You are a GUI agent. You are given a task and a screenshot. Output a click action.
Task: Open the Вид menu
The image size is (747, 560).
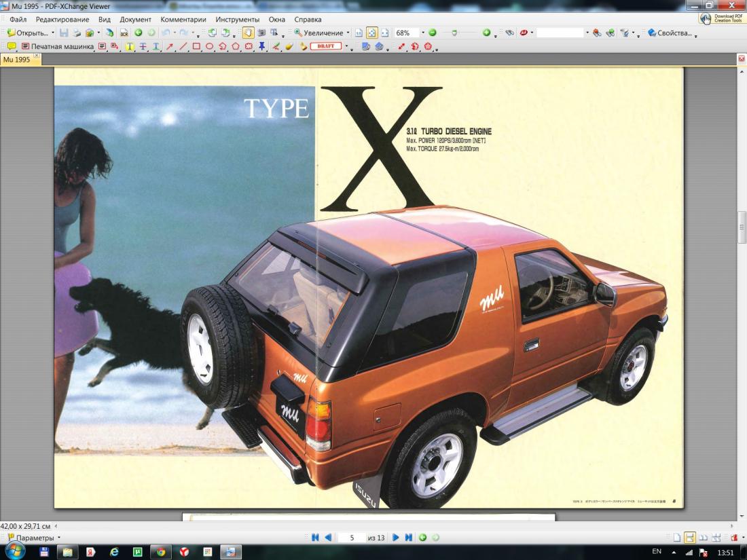click(x=105, y=20)
